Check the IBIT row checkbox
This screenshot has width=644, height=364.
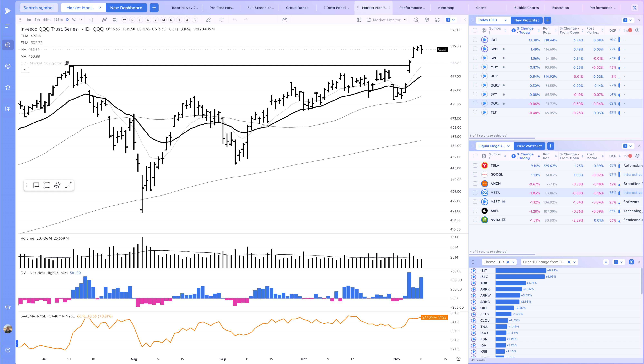click(x=475, y=40)
